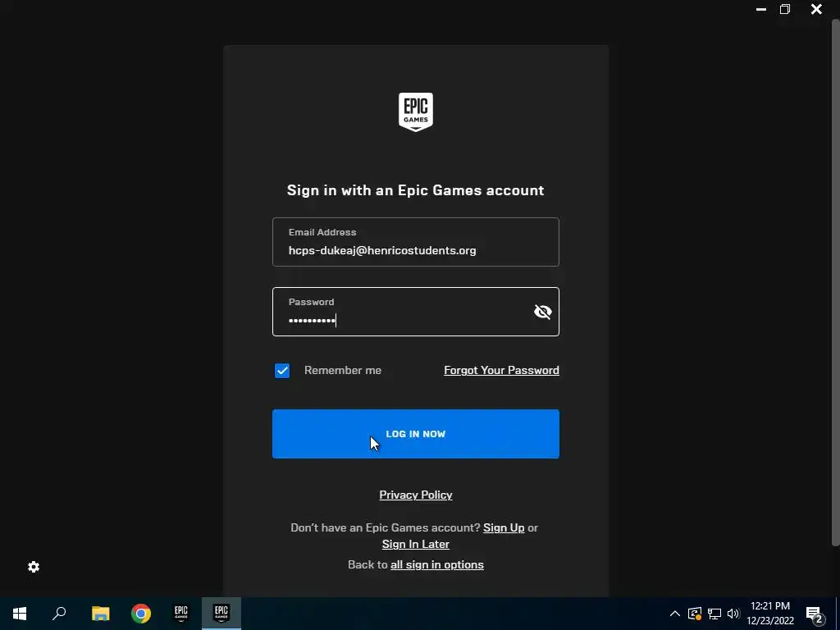The image size is (840, 630).
Task: Close the Epic Games launcher window
Action: pos(816,9)
